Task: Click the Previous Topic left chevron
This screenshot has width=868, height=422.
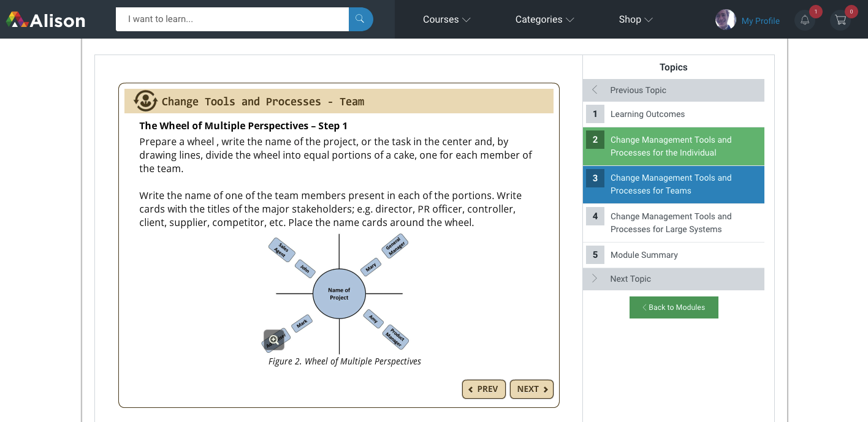Action: (595, 90)
